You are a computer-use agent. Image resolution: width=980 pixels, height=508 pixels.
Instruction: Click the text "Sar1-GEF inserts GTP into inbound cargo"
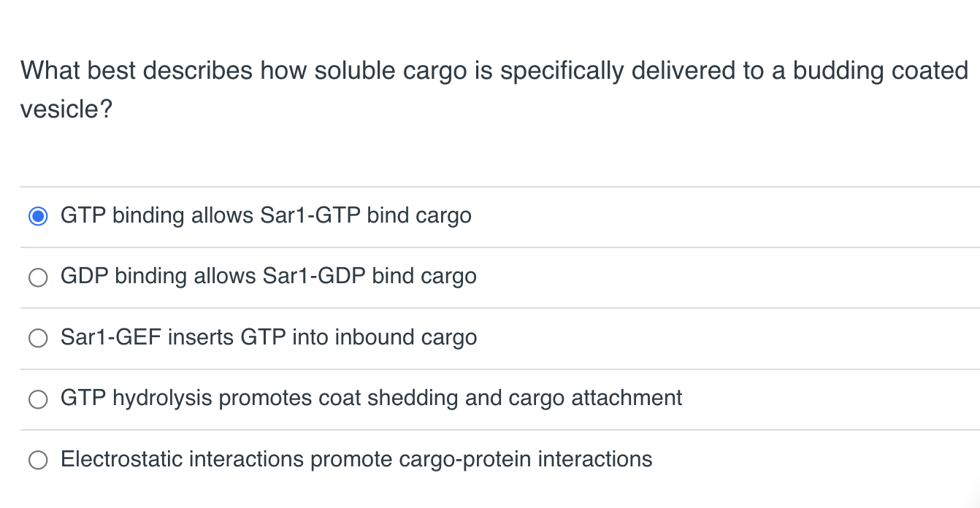(268, 337)
